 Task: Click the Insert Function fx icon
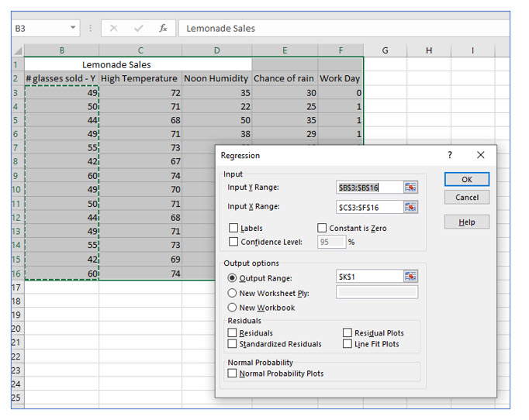[164, 29]
